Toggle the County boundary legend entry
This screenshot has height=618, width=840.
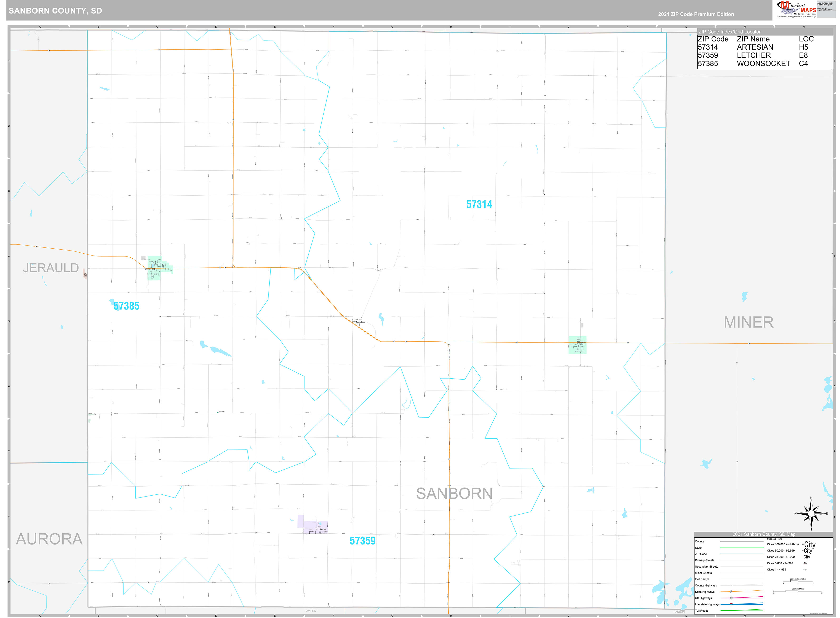pos(742,541)
